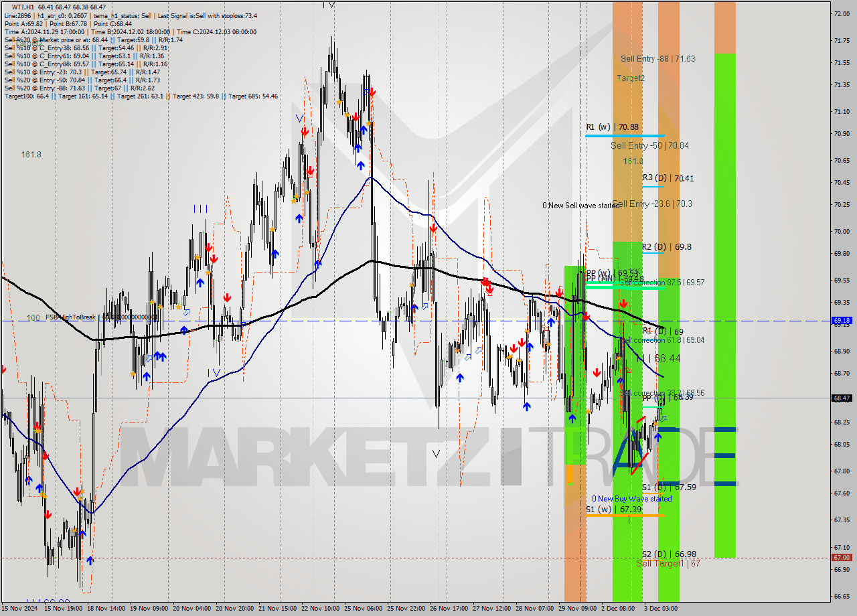
Task: Select the S1 (D) | 67.59 support label
Action: point(669,487)
